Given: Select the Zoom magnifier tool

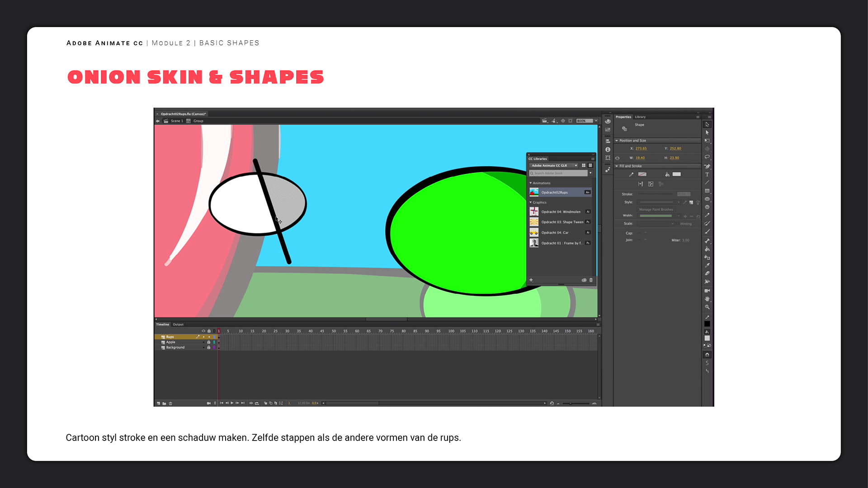Looking at the screenshot, I should pos(707,307).
